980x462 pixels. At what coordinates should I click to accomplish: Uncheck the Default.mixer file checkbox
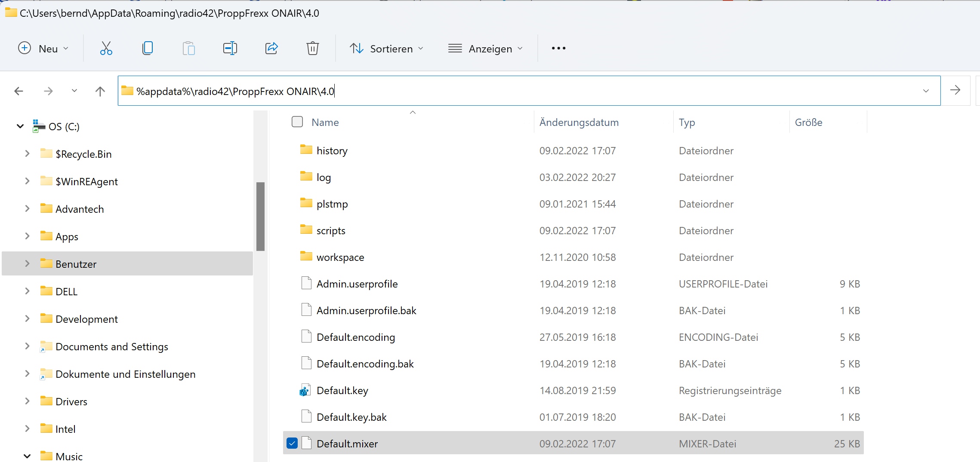point(292,443)
